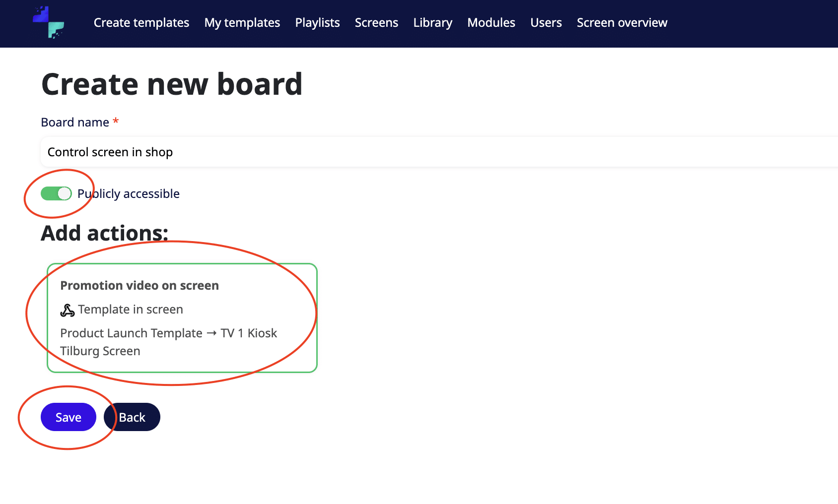
Task: Switch to the Modules page
Action: click(x=491, y=23)
